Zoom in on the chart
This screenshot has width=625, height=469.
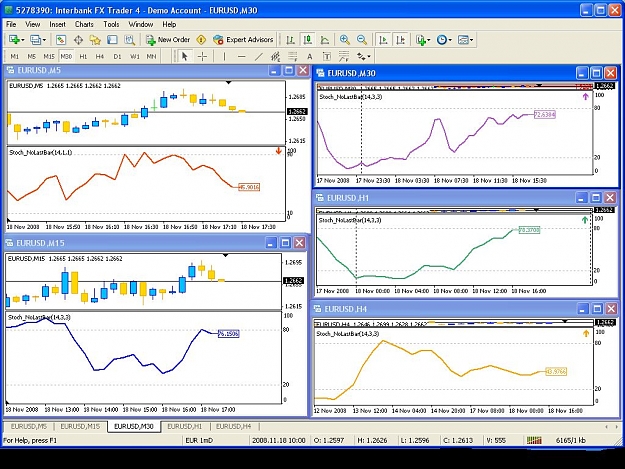[344, 39]
